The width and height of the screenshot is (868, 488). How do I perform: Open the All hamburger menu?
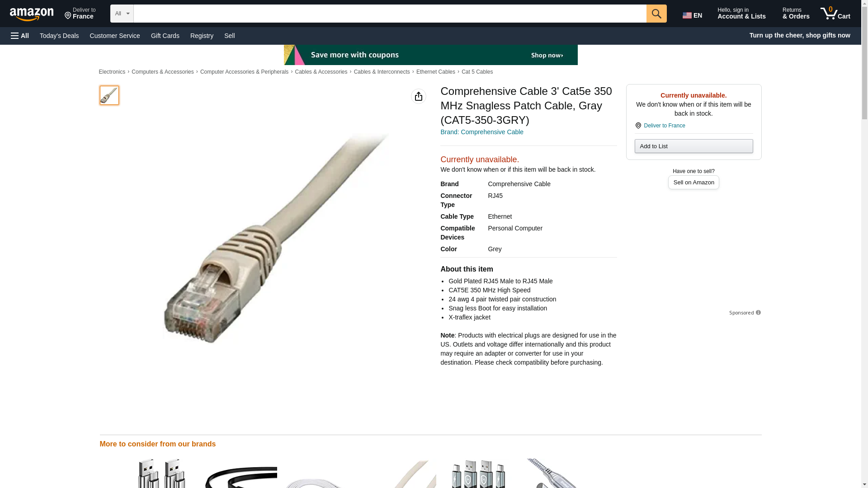pos(20,36)
